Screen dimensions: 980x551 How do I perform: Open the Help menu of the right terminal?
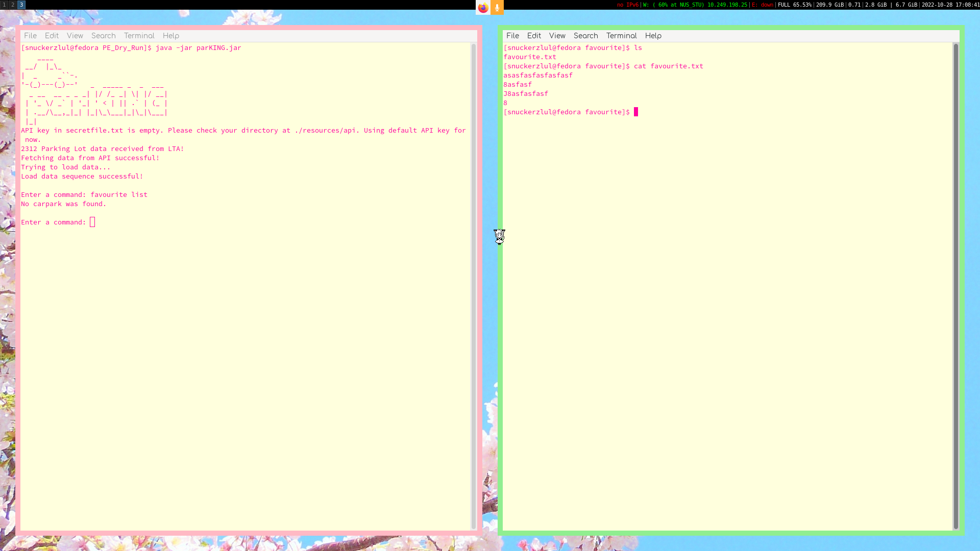pyautogui.click(x=653, y=35)
